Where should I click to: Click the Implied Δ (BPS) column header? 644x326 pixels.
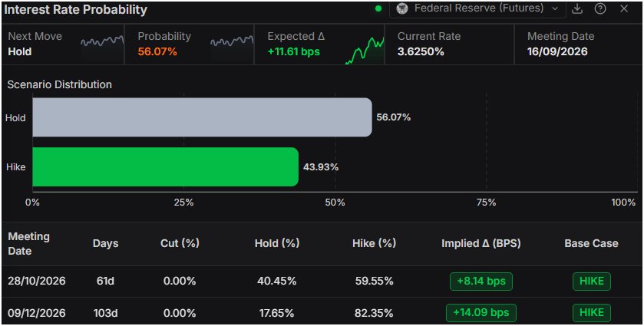[481, 243]
